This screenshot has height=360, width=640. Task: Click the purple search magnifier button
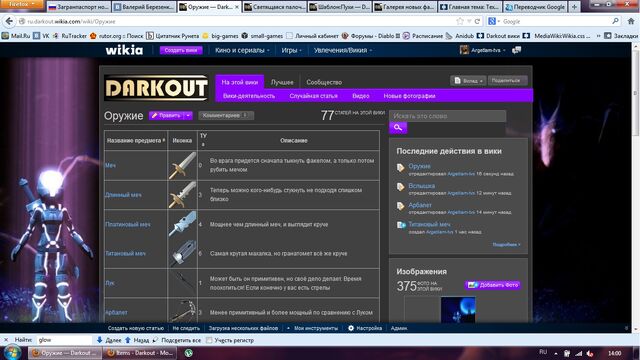point(398,128)
